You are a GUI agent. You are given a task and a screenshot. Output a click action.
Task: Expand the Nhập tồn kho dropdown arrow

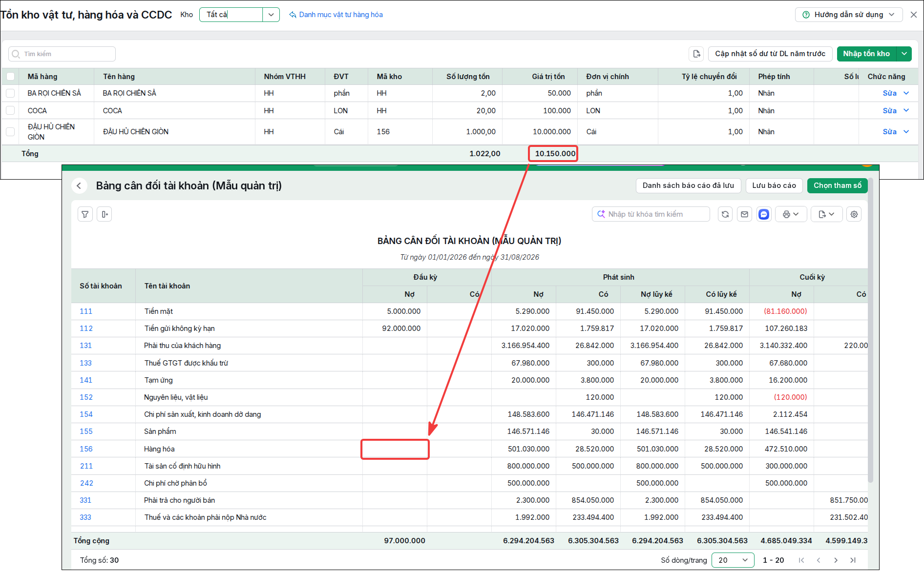tap(904, 54)
